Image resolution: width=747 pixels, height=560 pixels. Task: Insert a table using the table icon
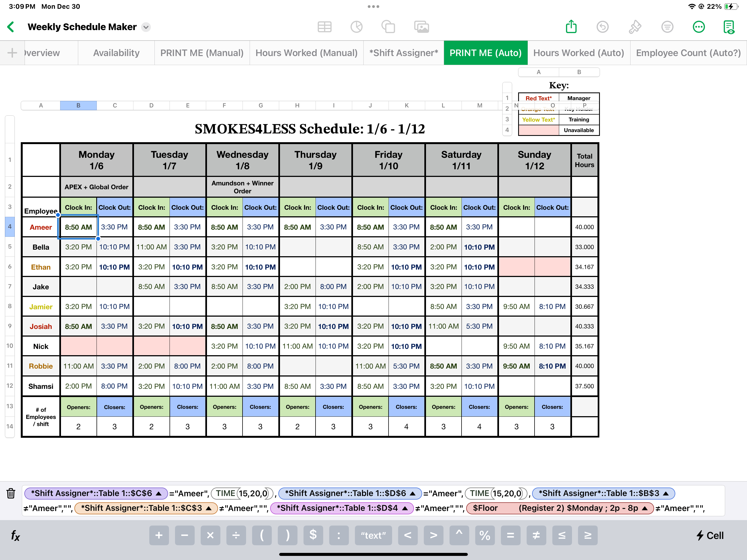[x=324, y=27]
